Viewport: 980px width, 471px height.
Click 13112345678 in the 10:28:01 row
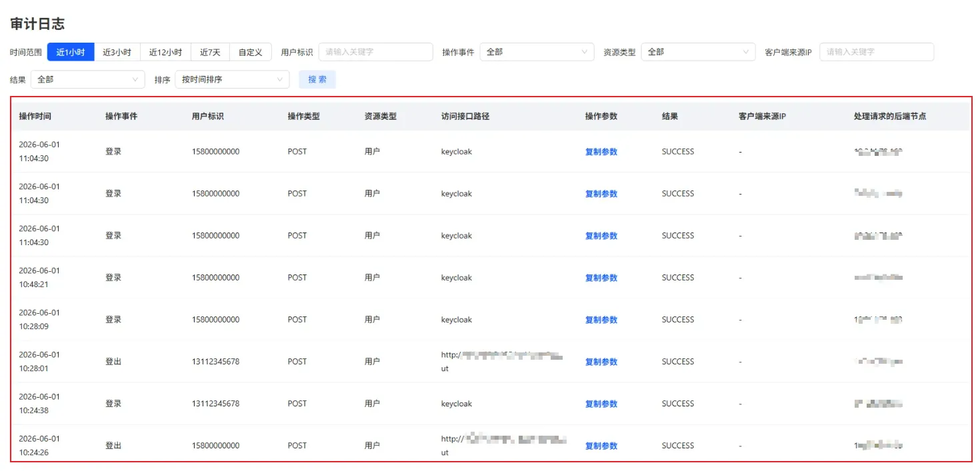pos(215,362)
